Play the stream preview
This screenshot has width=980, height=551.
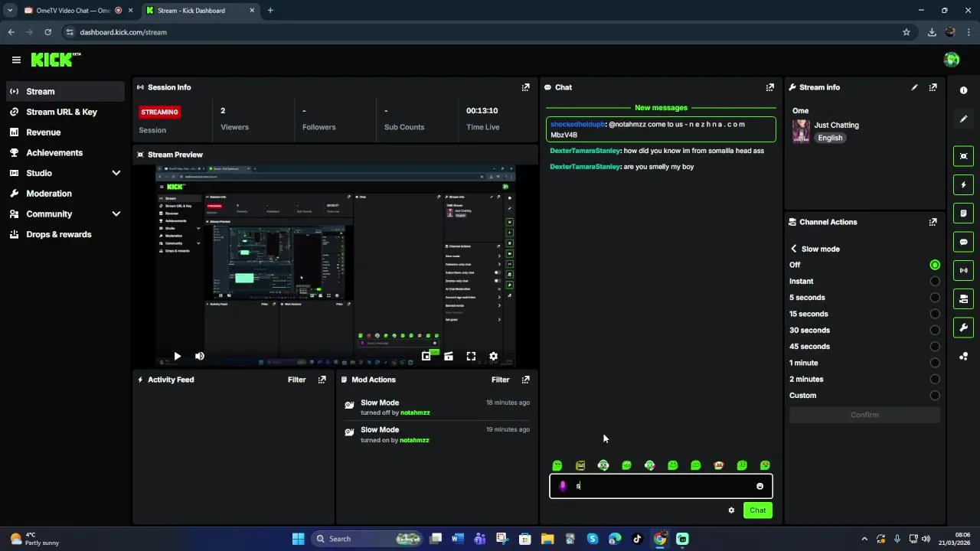pos(177,356)
